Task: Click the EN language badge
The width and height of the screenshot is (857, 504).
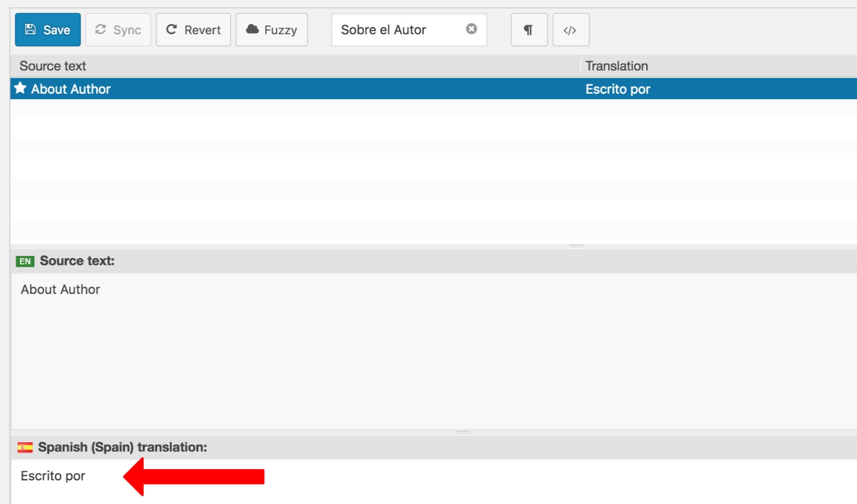Action: click(25, 261)
